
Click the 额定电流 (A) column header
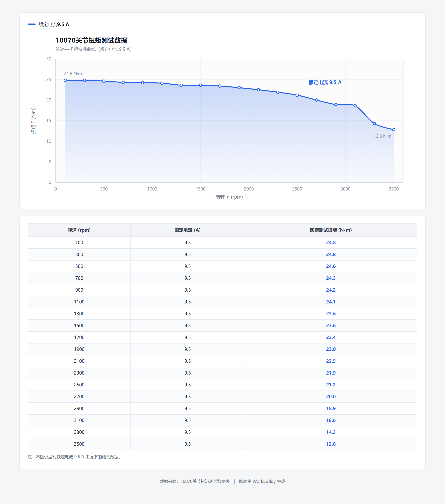[188, 230]
